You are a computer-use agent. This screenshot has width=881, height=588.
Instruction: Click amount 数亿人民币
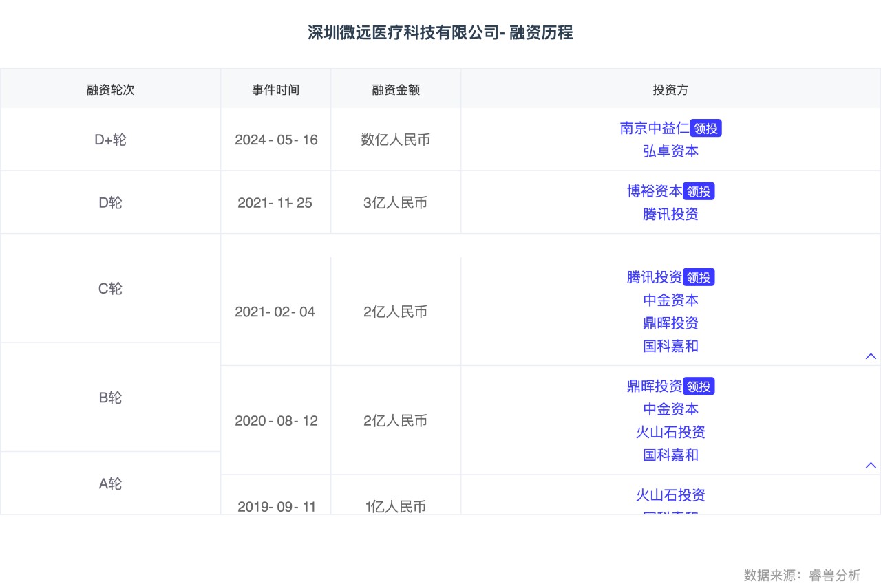(x=396, y=140)
